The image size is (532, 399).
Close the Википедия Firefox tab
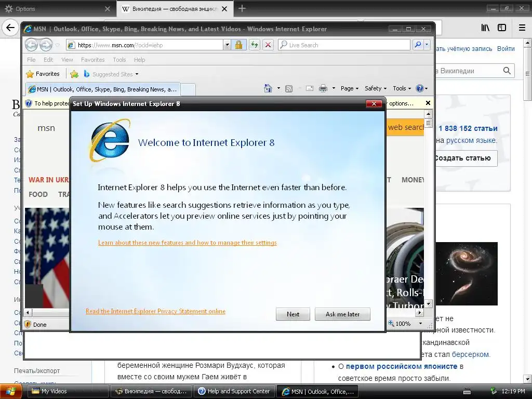click(224, 9)
